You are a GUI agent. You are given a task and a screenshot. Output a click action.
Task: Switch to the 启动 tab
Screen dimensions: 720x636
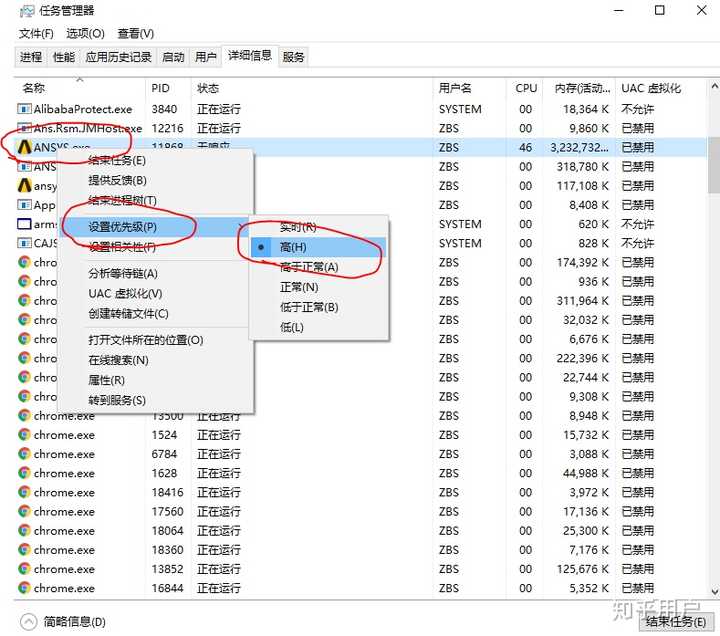(x=173, y=57)
